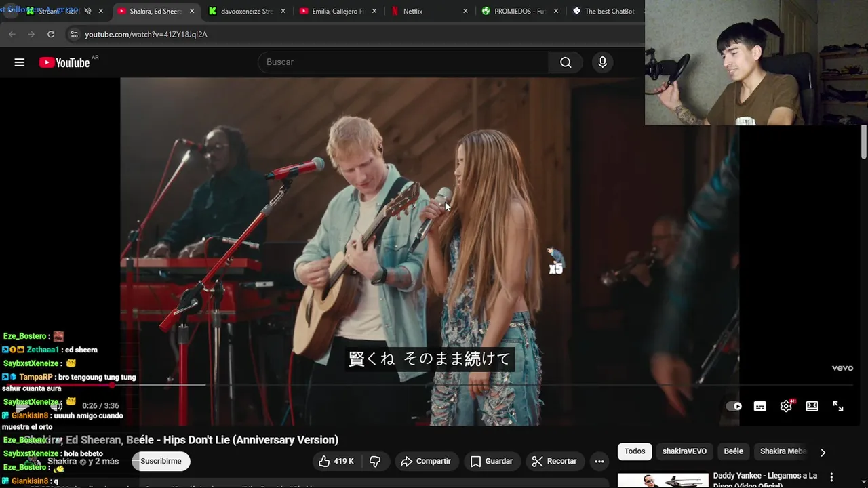Save video with Guardar button

click(492, 461)
